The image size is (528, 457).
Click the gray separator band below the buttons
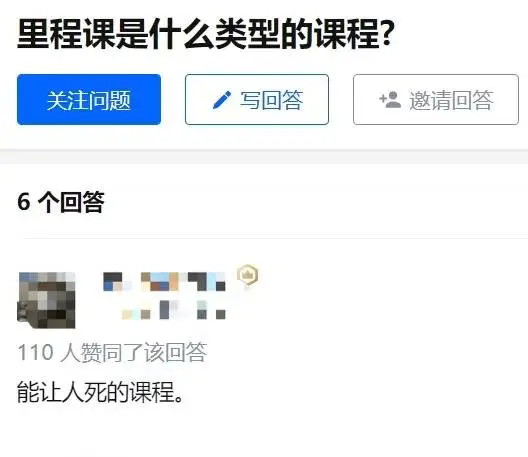(x=264, y=157)
